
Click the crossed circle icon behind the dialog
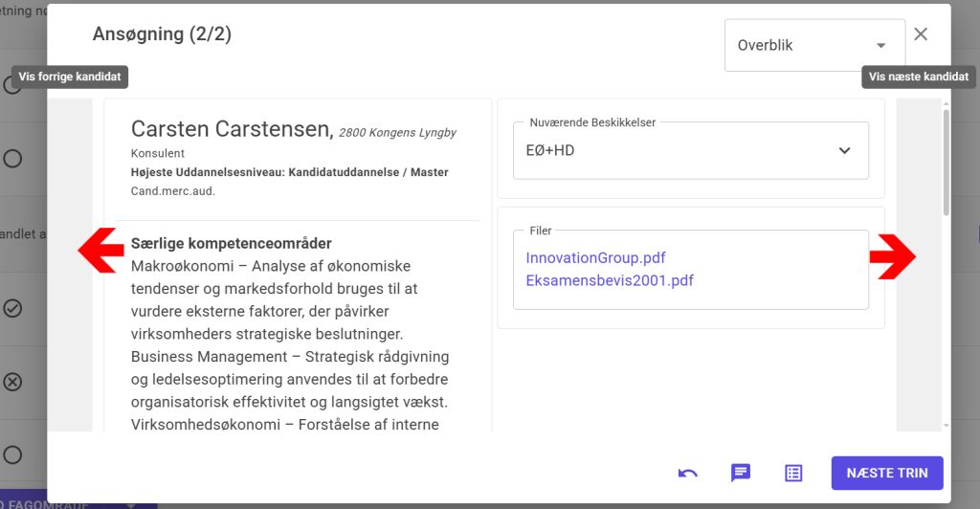(x=12, y=382)
